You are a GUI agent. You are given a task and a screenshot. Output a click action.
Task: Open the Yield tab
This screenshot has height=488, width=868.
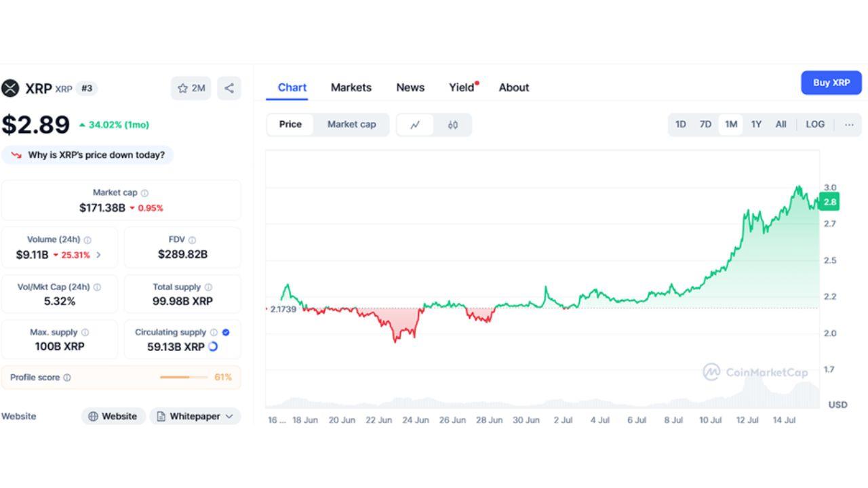pyautogui.click(x=462, y=87)
